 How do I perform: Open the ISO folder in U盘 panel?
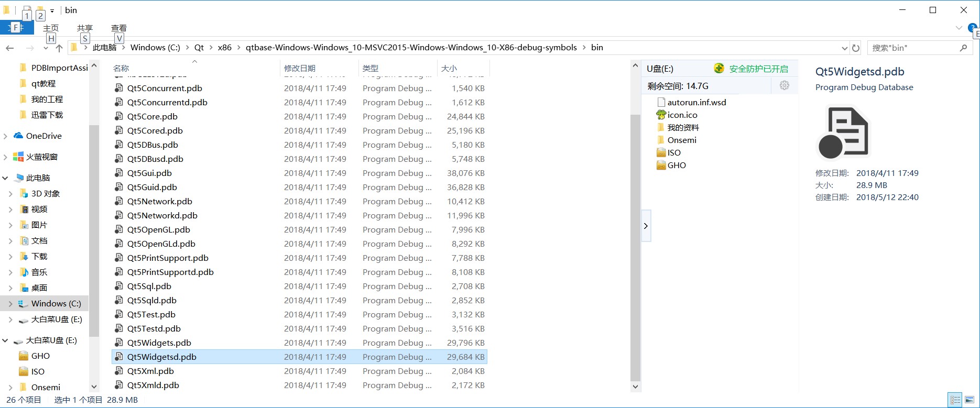click(x=669, y=152)
